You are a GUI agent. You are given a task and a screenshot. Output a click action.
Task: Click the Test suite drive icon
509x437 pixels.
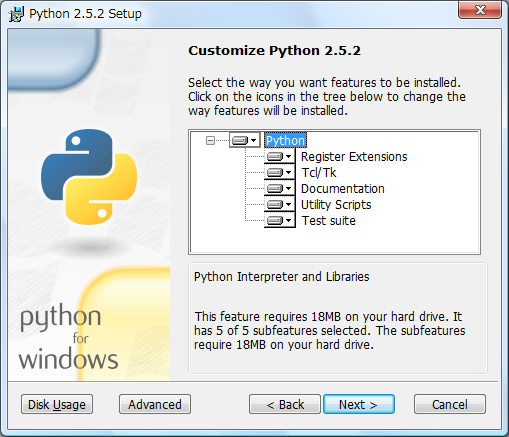(275, 220)
